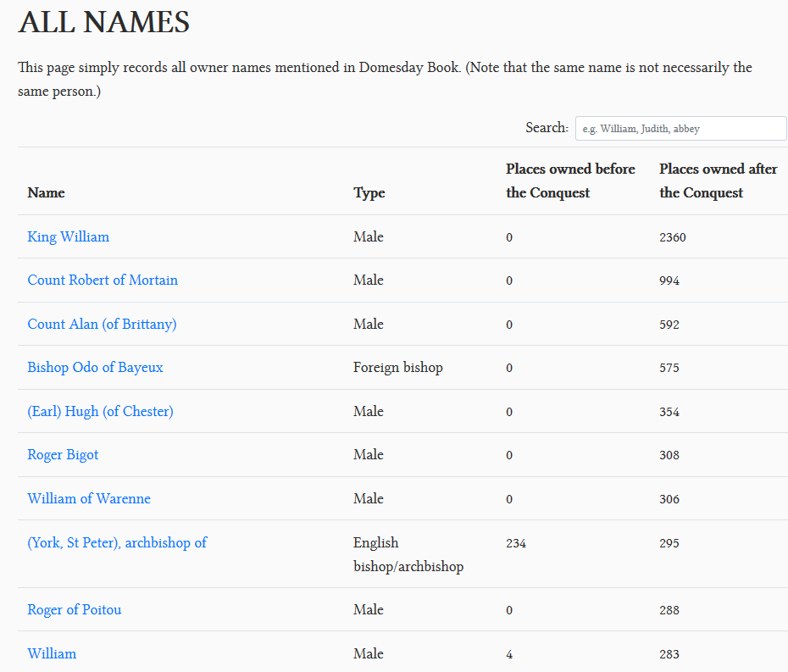Screen dimensions: 788x672
Task: Select the value 288 in Roger of Poitou row
Action: [x=669, y=610]
